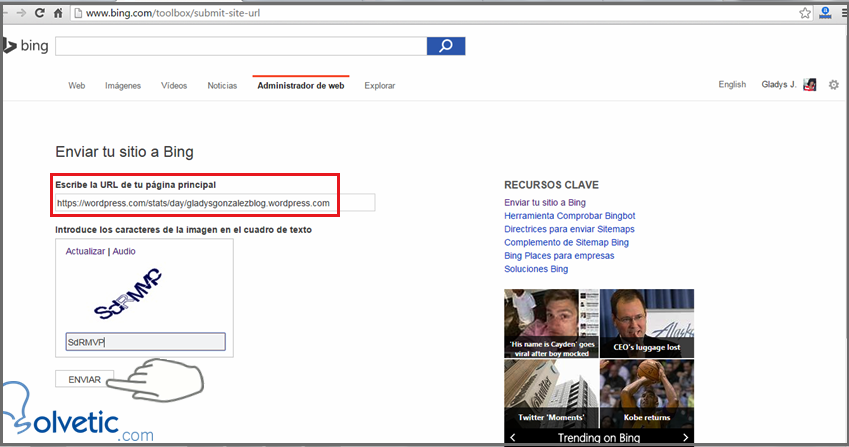The height and width of the screenshot is (447, 849).
Task: Click the captcha text entry field
Action: 145,342
